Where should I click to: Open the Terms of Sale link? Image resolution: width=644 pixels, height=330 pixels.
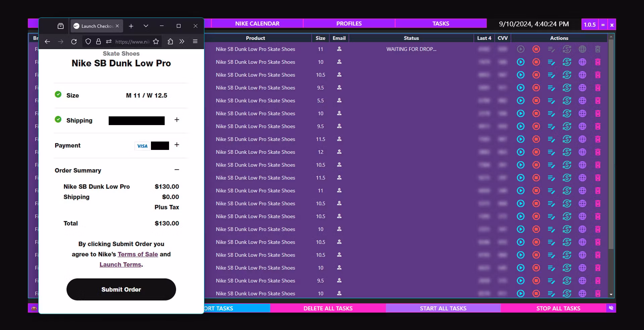[138, 254]
